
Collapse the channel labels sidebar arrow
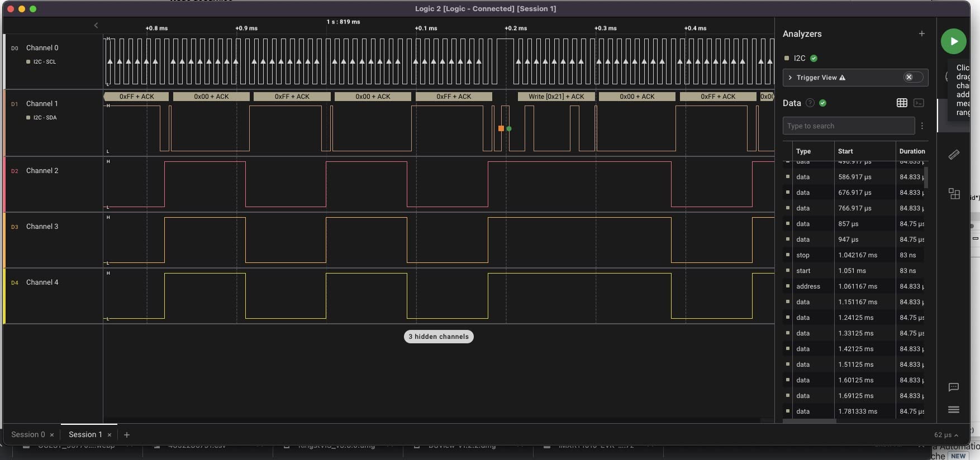pos(96,25)
